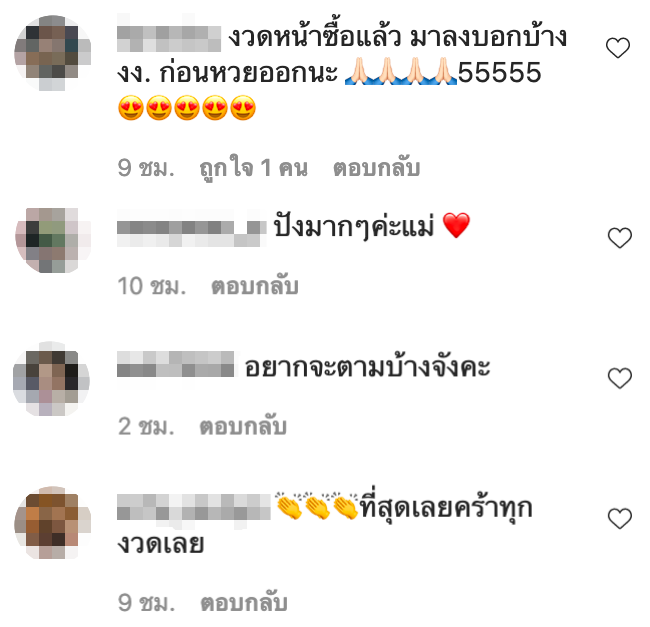Like the ปังมากๆค่ะแม่ comment
Image resolution: width=650 pixels, height=627 pixels.
(x=619, y=237)
